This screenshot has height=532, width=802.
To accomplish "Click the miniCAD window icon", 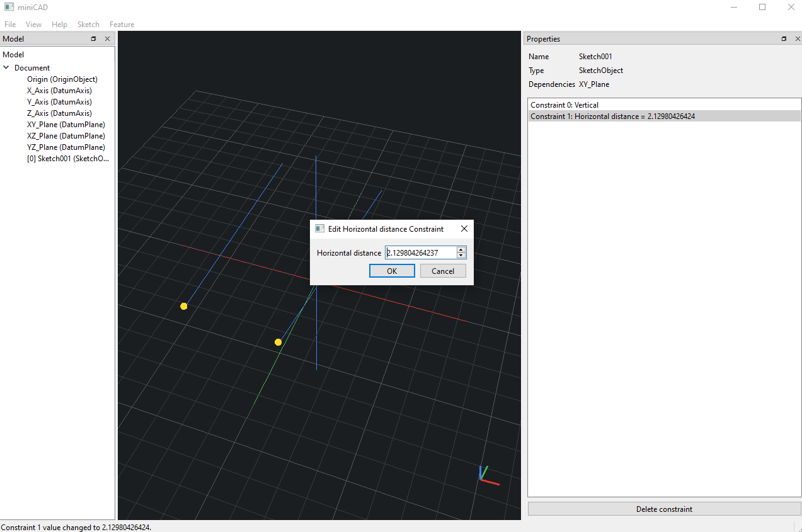I will pos(9,7).
